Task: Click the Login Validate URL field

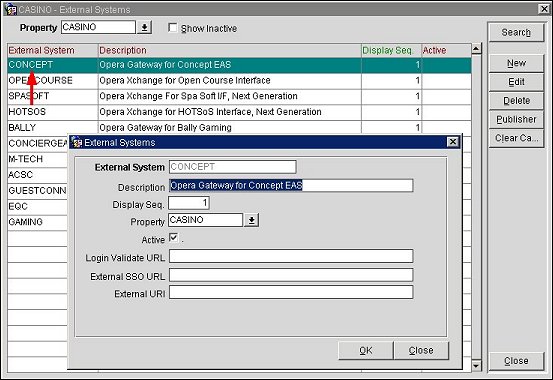Action: pos(291,256)
